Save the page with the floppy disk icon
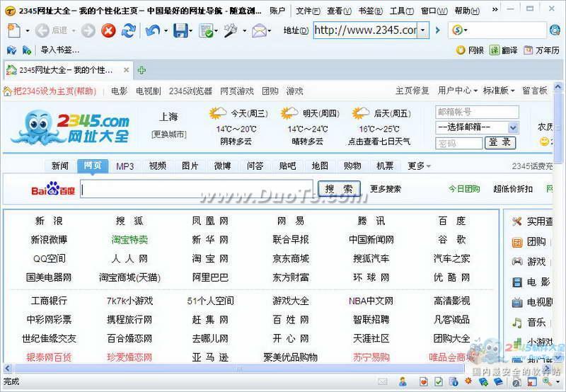This screenshot has width=566, height=392. [x=180, y=30]
